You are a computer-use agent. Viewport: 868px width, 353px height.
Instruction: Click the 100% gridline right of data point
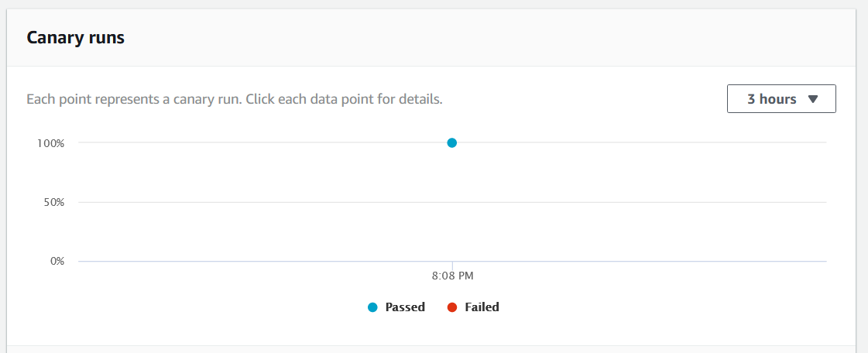pyautogui.click(x=642, y=142)
